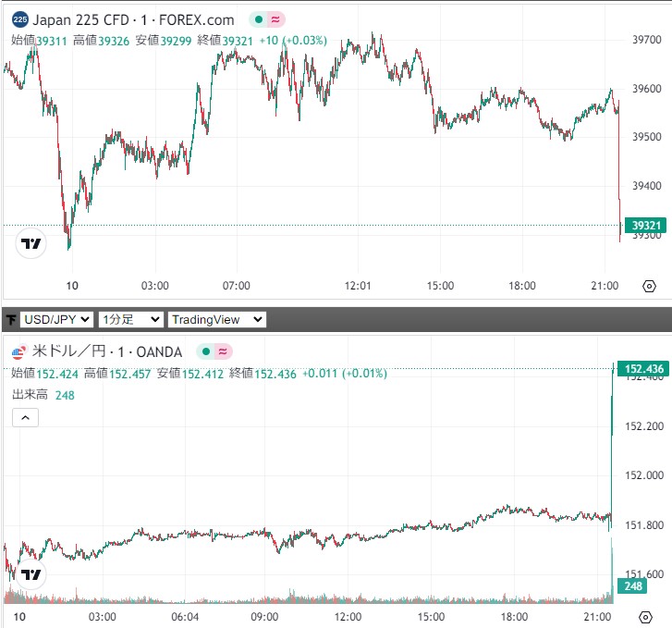Image resolution: width=672 pixels, height=628 pixels.
Task: Open the 1分足 timeframe dropdown
Action: click(x=131, y=320)
